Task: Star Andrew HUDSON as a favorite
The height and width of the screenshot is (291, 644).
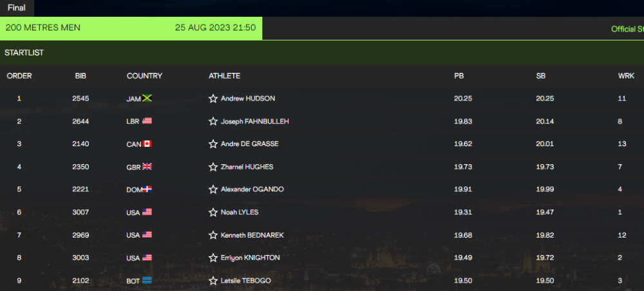Action: point(213,99)
